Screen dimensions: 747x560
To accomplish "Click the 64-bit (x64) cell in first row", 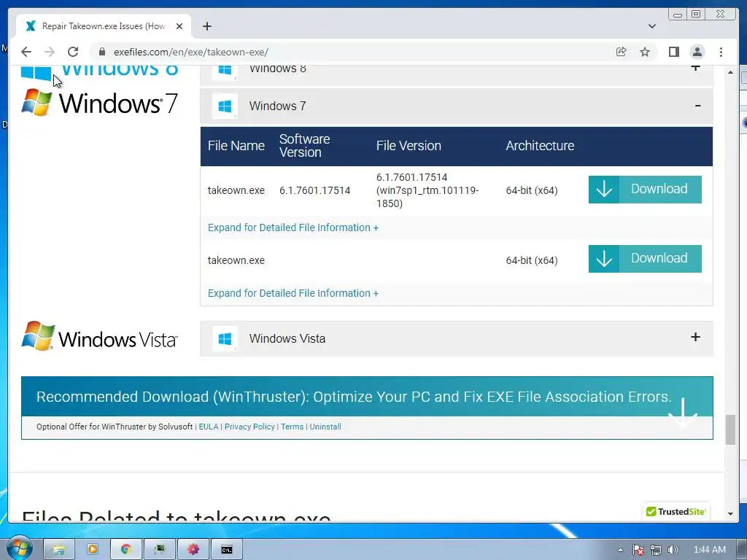I will 532,190.
